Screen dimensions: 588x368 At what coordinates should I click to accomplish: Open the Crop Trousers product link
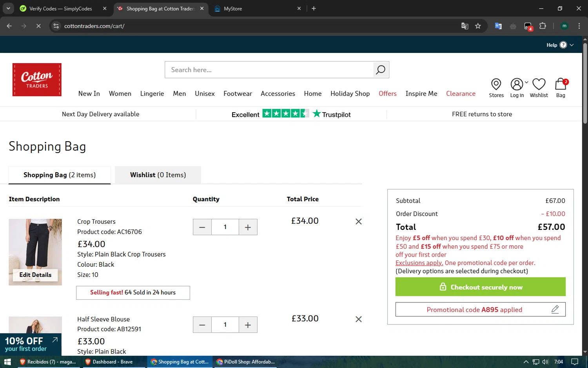[x=96, y=222]
